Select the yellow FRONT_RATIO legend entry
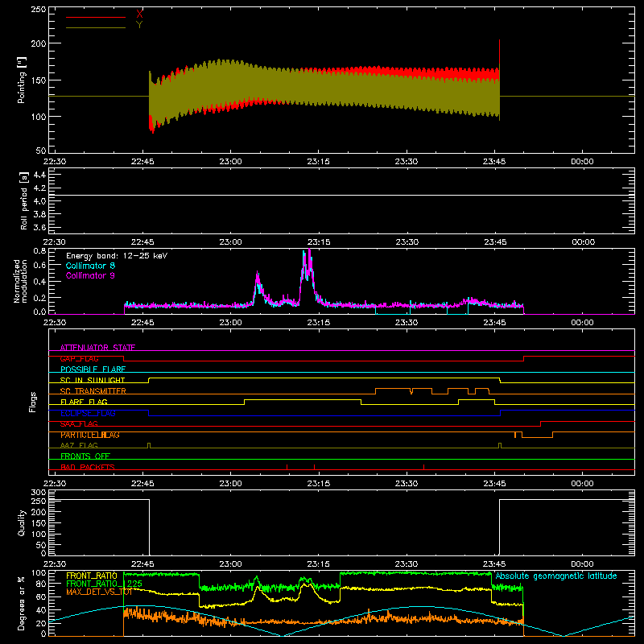644x644 pixels. (92, 576)
